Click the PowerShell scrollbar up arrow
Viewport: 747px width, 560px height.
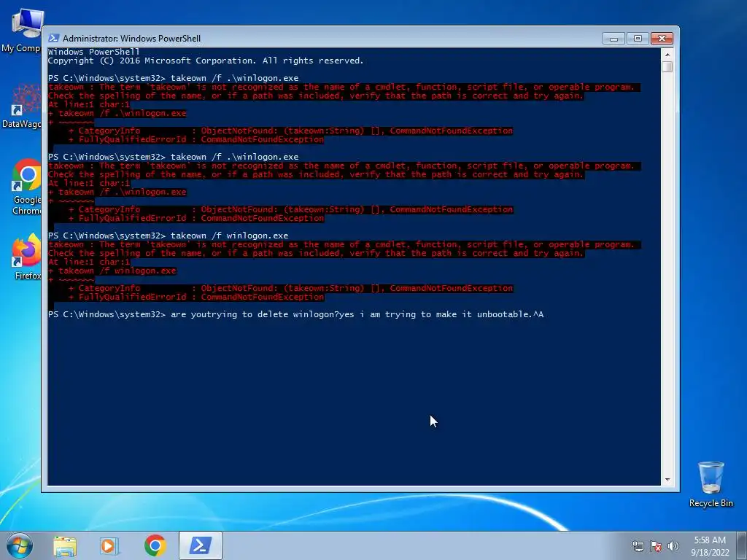pos(667,54)
